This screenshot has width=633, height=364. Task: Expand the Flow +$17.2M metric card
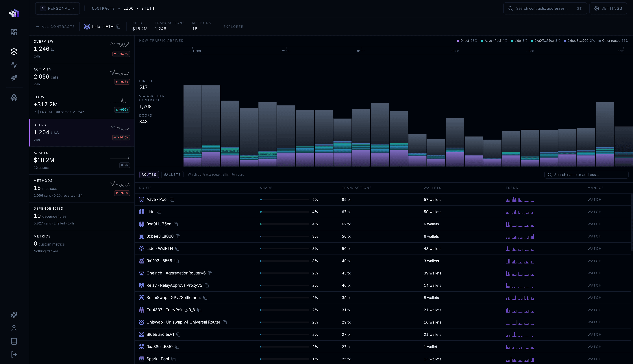coord(82,105)
